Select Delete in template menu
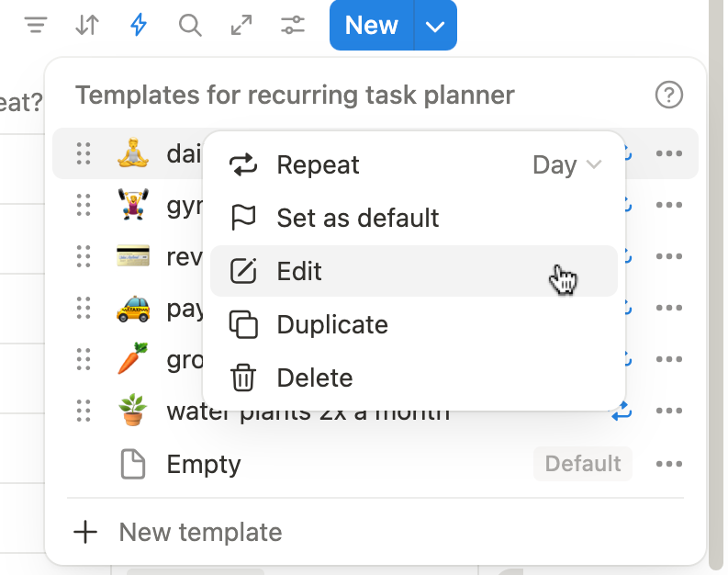The image size is (728, 575). (414, 378)
